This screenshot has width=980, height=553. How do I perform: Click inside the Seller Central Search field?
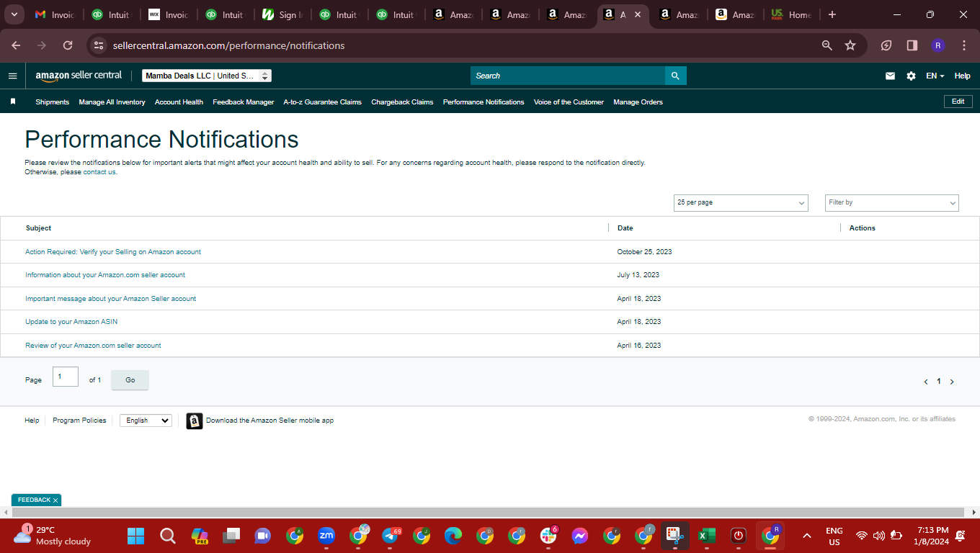tap(568, 76)
